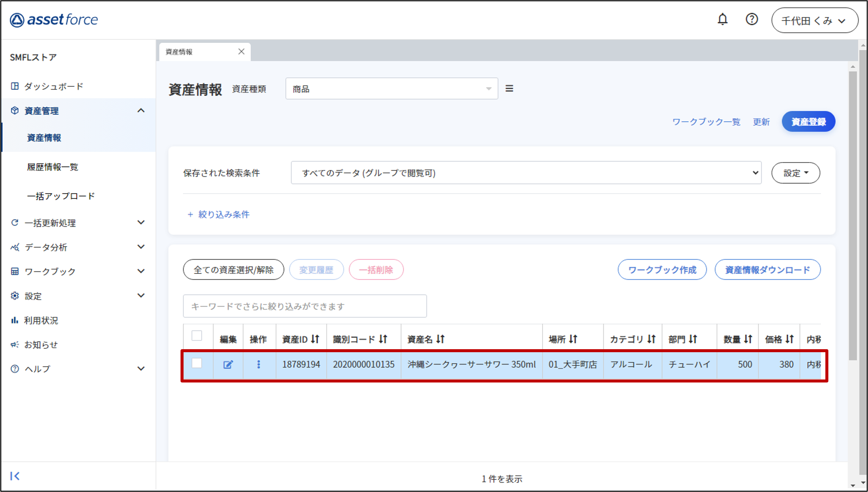Image resolution: width=868 pixels, height=492 pixels.
Task: Open the help question mark icon
Action: 752,19
